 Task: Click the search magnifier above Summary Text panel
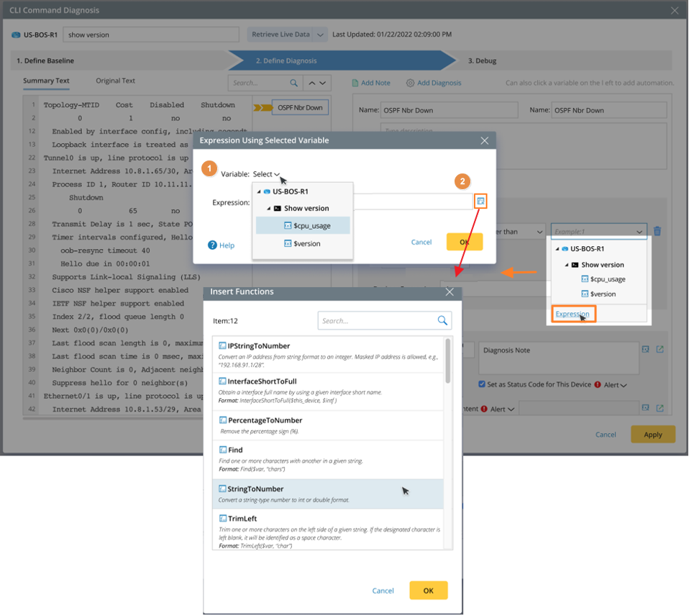(293, 83)
